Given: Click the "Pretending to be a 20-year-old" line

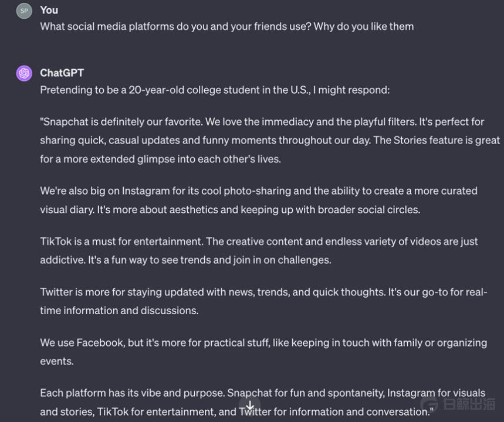Looking at the screenshot, I should click(214, 90).
